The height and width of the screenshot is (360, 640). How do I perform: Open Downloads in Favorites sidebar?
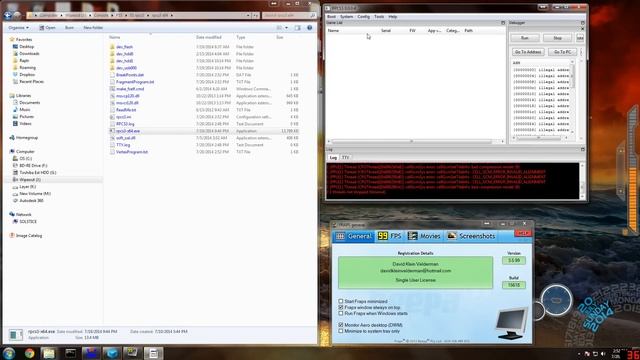[x=29, y=53]
